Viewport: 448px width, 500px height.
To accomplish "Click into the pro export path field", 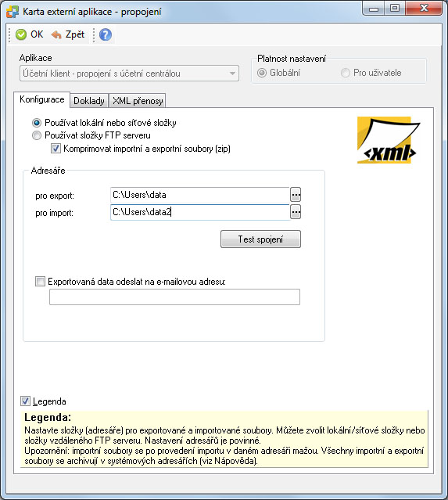I will pos(200,195).
